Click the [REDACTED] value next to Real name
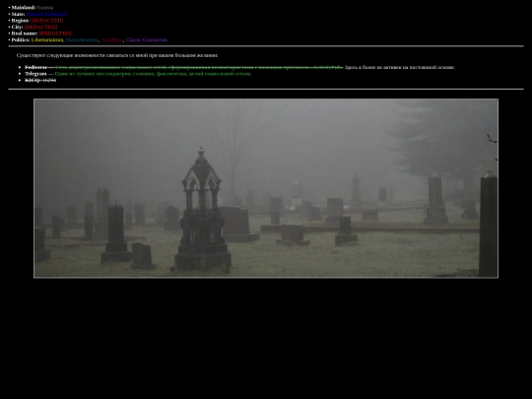This screenshot has height=399, width=532. [x=55, y=33]
